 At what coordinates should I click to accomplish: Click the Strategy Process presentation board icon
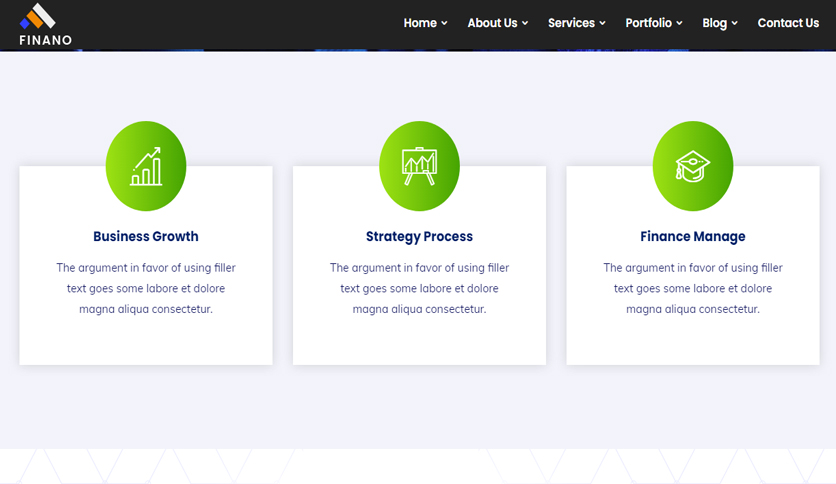coord(420,166)
